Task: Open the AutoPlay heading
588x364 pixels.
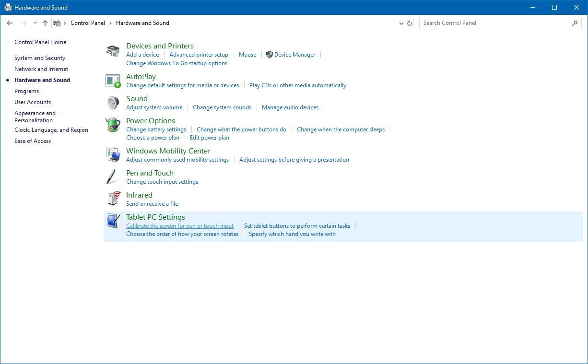Action: [141, 77]
